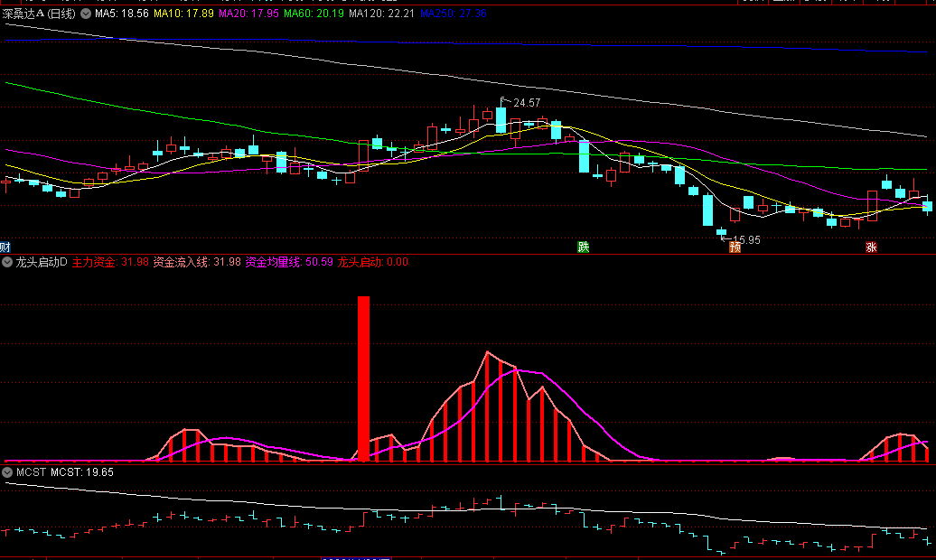Click the 15.95 low price label
This screenshot has height=560, width=936.
click(x=747, y=240)
